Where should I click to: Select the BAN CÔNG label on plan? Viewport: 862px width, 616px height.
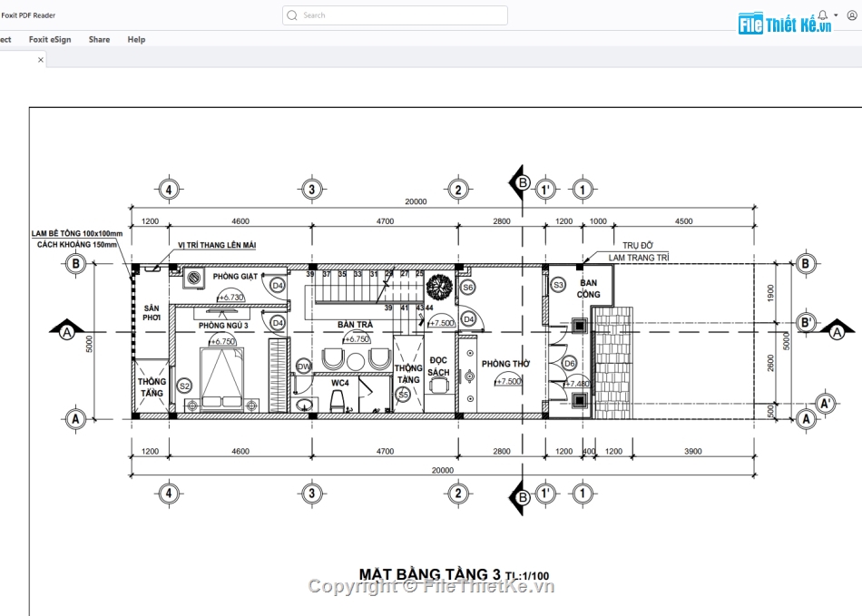click(x=588, y=288)
